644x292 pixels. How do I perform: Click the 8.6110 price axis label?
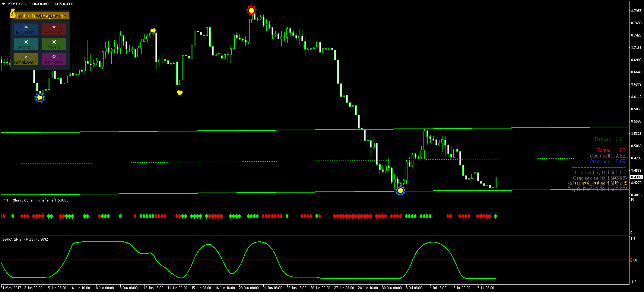tap(636, 97)
